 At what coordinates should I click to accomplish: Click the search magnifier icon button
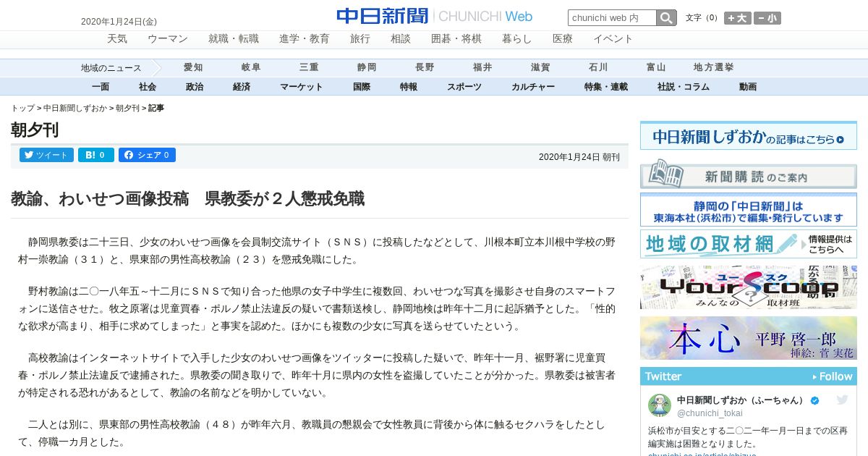point(666,18)
